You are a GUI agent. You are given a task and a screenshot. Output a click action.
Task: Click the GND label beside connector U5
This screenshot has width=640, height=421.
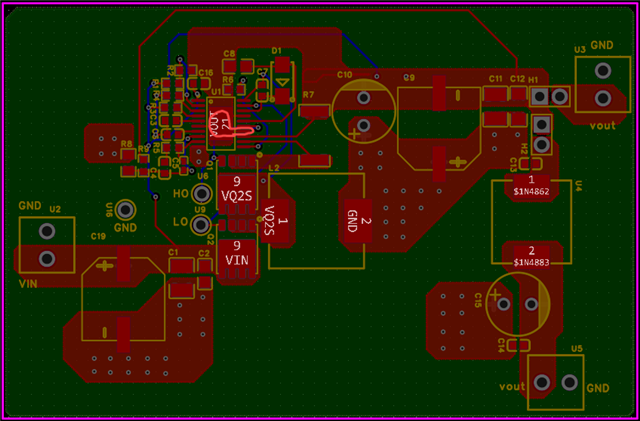click(x=598, y=388)
